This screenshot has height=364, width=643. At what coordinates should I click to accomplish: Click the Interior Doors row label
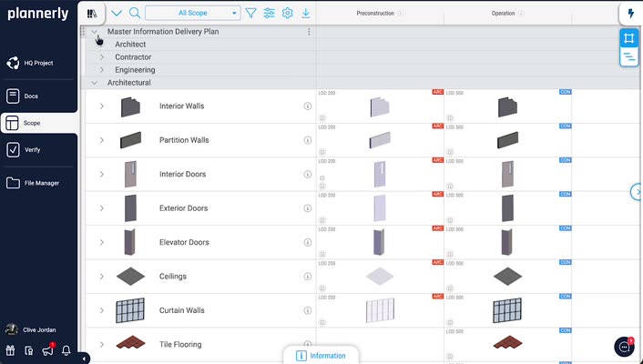coord(182,174)
